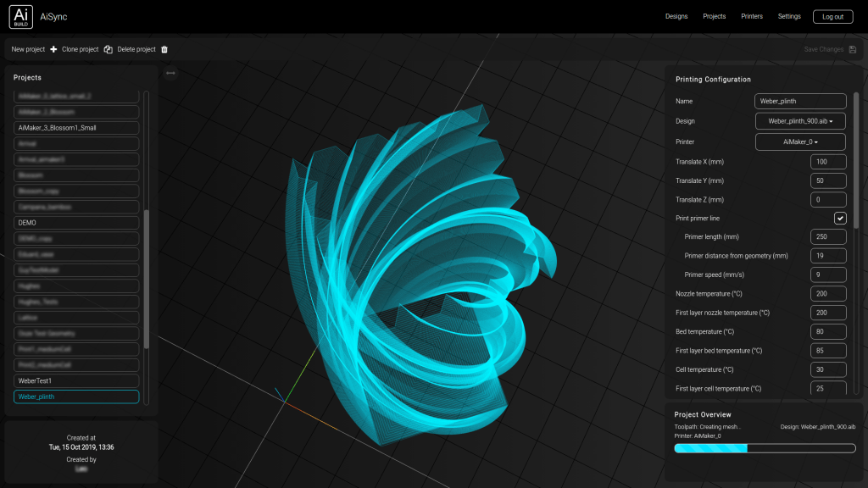The width and height of the screenshot is (868, 488).
Task: Click the Projects list scrollbar
Action: [x=146, y=280]
